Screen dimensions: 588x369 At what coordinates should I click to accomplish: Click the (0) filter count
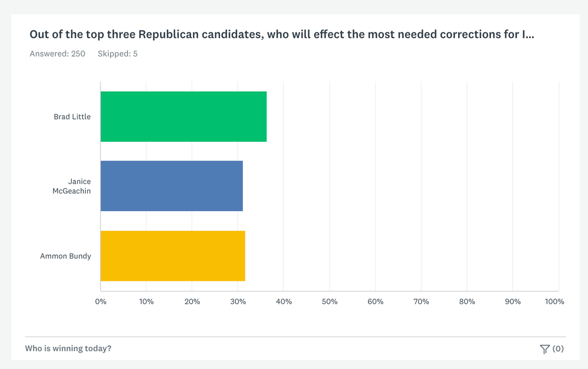[x=558, y=348]
